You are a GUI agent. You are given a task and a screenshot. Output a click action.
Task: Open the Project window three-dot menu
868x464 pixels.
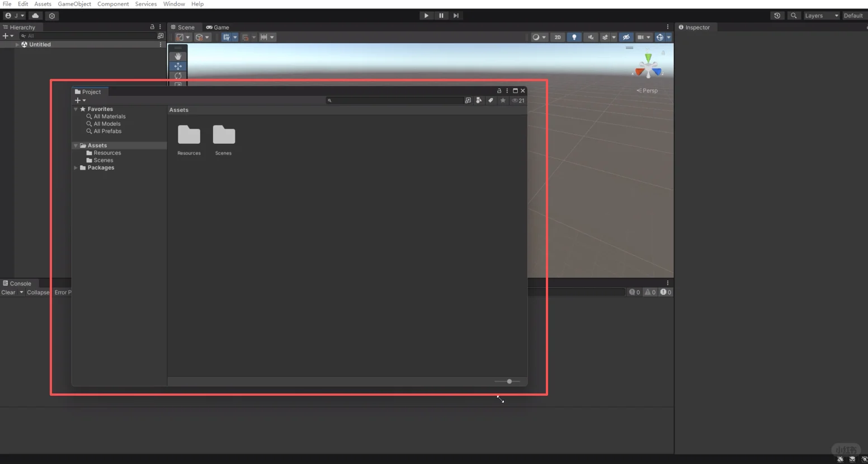[507, 91]
